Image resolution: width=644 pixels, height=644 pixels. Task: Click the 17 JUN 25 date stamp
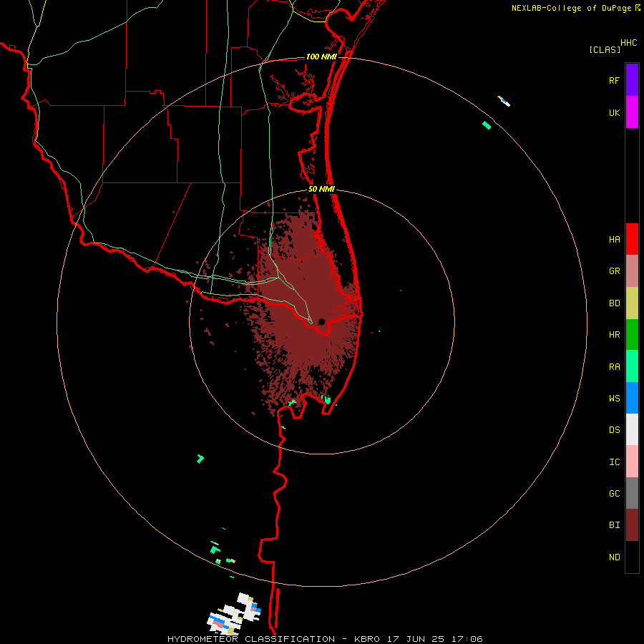pos(416,639)
